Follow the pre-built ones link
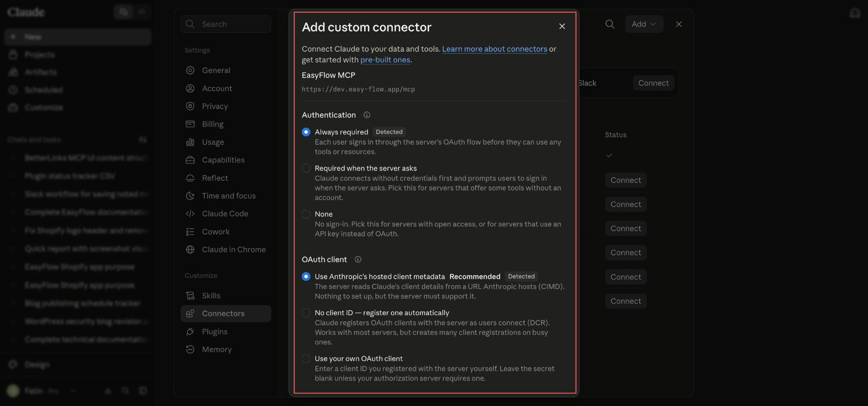This screenshot has width=868, height=406. click(385, 60)
